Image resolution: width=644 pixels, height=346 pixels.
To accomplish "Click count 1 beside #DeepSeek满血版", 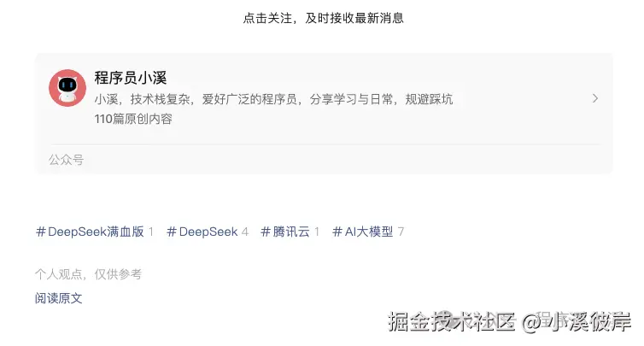I will click(x=151, y=232).
